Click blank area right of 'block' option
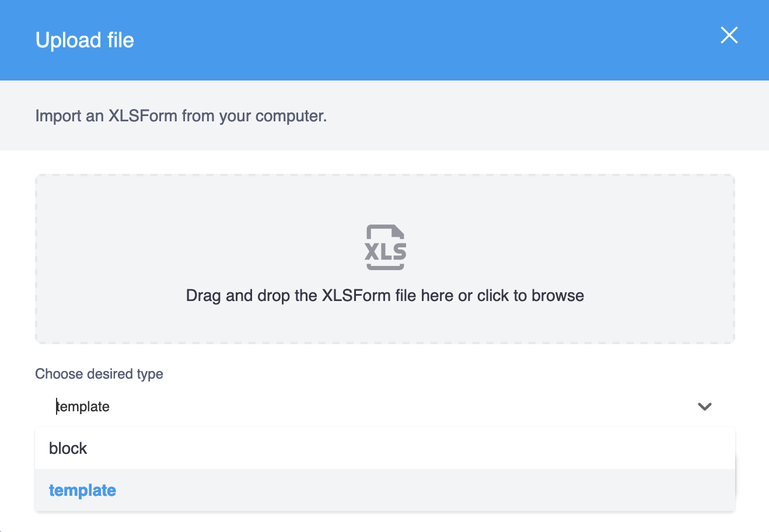 (408, 449)
